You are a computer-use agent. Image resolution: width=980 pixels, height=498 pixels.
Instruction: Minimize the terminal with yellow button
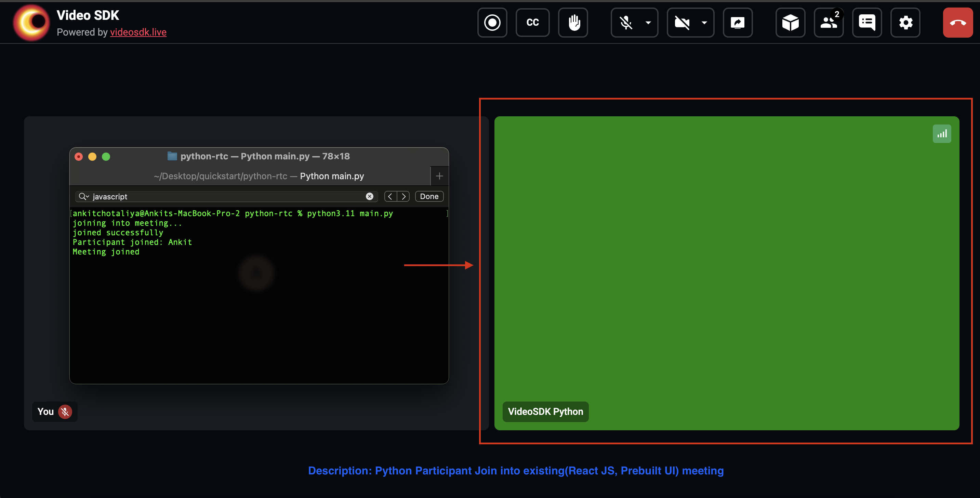coord(92,157)
